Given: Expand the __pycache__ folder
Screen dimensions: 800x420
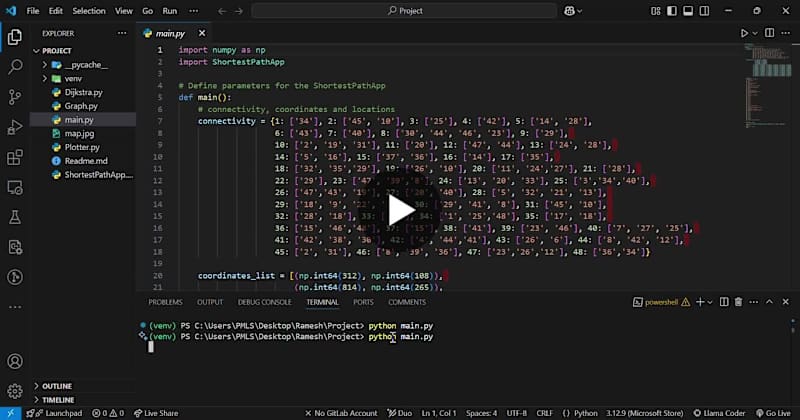Looking at the screenshot, I should pyautogui.click(x=44, y=65).
